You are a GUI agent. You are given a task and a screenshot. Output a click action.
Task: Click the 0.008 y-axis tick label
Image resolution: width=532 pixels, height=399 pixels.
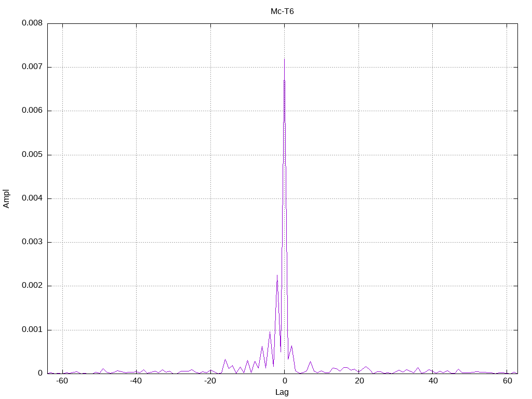[x=32, y=23]
